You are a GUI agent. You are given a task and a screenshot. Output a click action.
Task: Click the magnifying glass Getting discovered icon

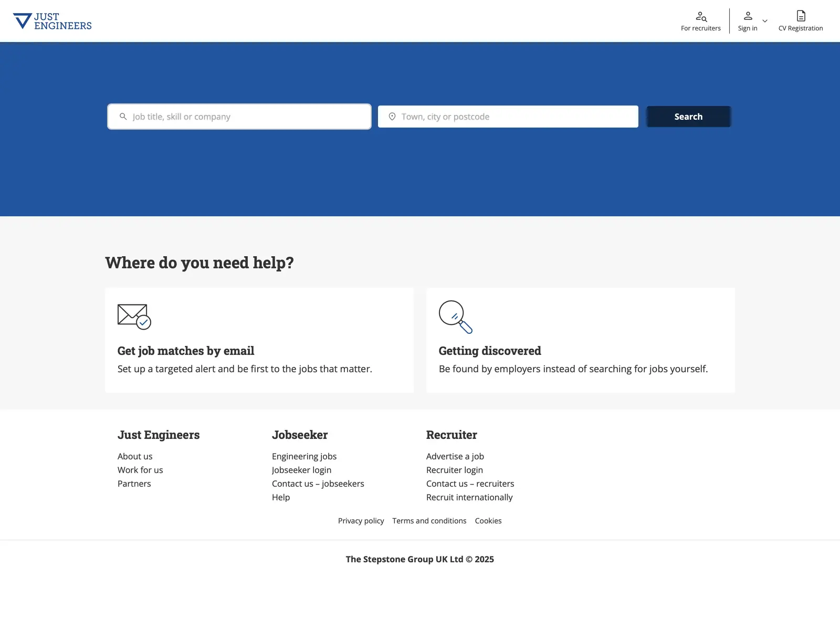(x=456, y=317)
